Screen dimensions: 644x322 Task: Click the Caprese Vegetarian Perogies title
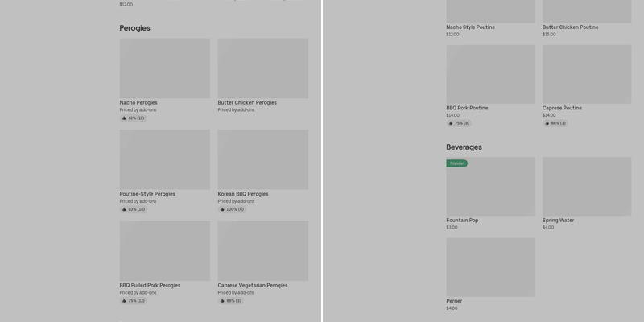(x=252, y=285)
